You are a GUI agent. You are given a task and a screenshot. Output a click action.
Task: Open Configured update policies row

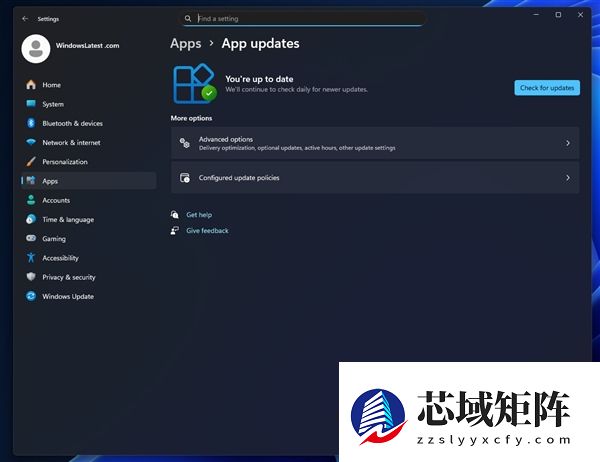pyautogui.click(x=375, y=178)
